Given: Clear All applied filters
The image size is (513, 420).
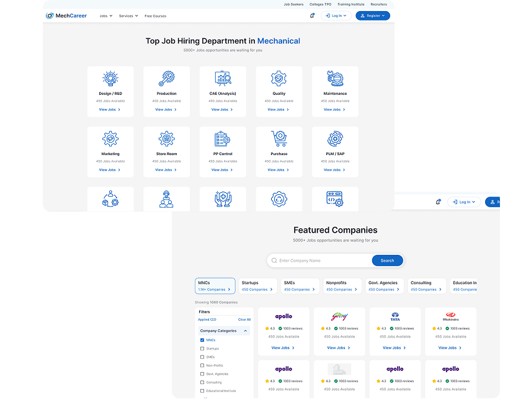Looking at the screenshot, I should point(244,319).
